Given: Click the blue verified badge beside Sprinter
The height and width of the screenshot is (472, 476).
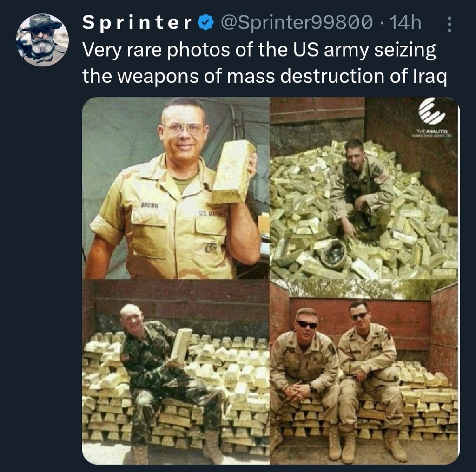Looking at the screenshot, I should click(205, 23).
